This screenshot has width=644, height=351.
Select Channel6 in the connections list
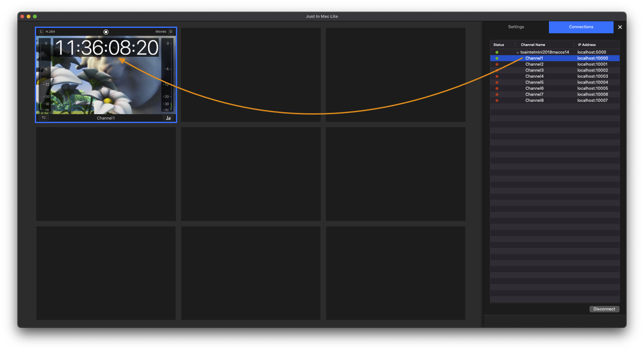(555, 88)
